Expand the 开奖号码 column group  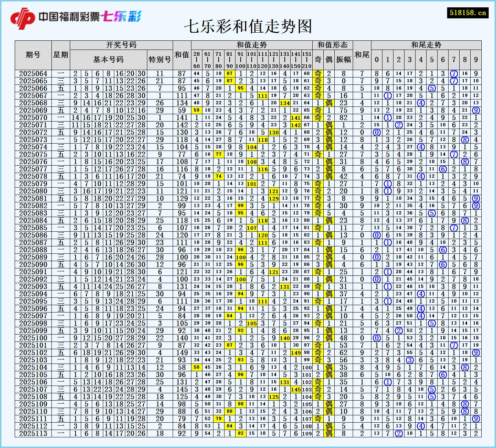[x=121, y=45]
